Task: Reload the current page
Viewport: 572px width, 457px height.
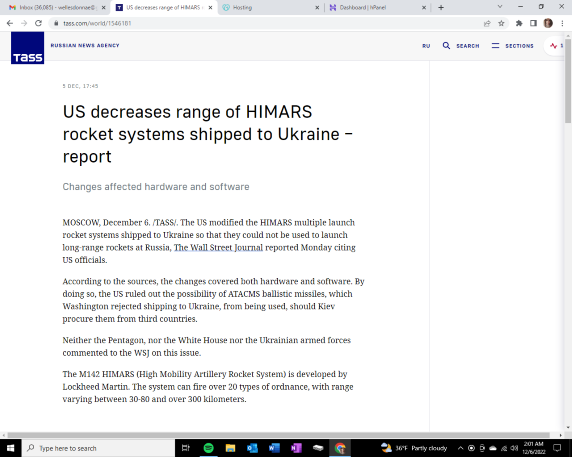Action: point(38,23)
